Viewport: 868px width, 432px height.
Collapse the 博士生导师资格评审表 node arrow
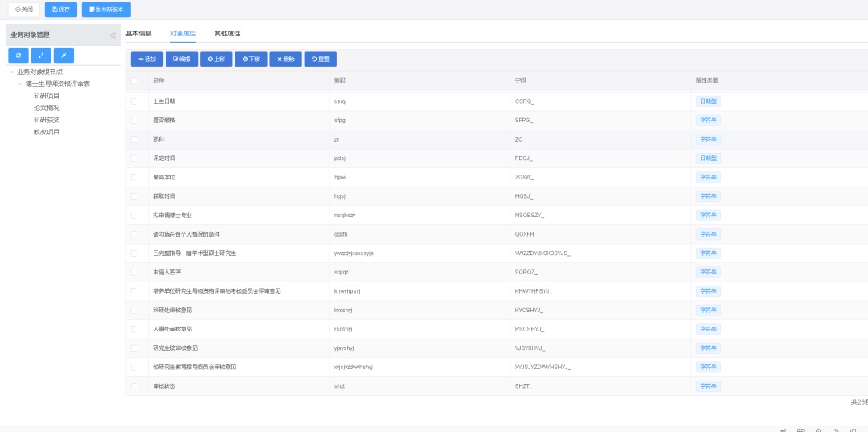[20, 84]
